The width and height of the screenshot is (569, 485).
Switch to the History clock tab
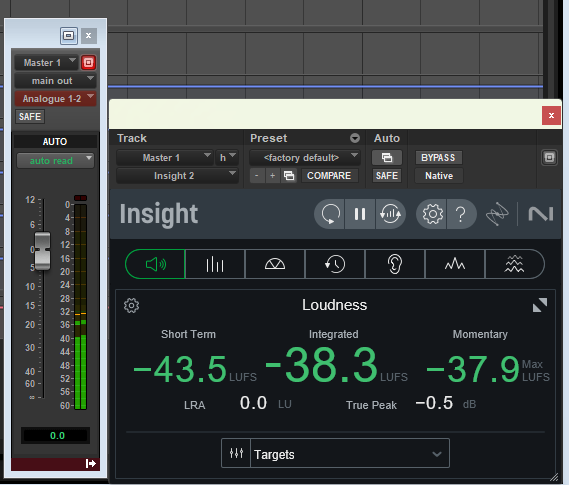tap(335, 264)
